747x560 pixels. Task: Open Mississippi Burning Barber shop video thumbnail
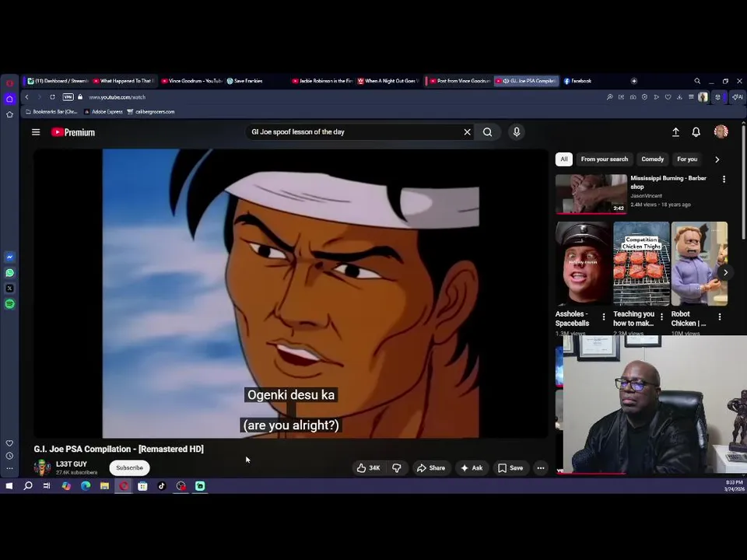tap(591, 194)
